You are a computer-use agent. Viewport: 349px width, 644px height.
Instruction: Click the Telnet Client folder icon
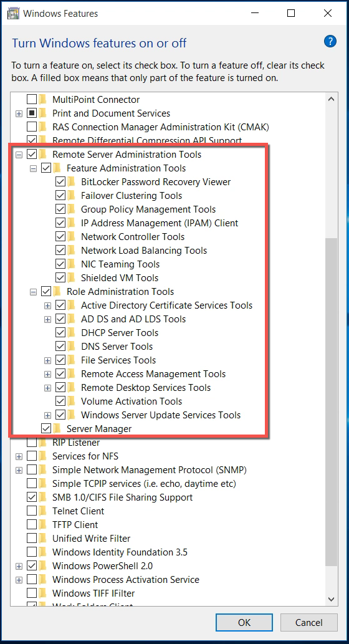point(43,511)
